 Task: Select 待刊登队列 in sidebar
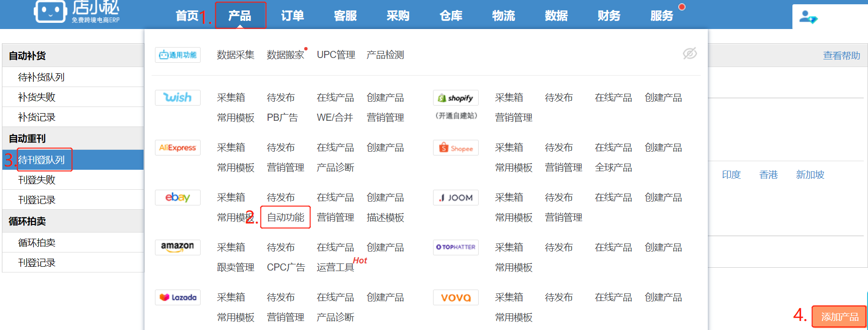click(x=73, y=160)
